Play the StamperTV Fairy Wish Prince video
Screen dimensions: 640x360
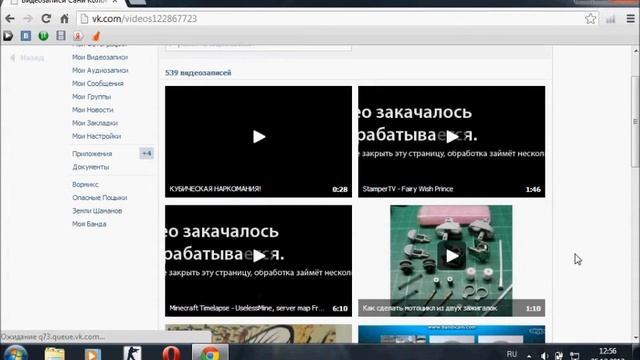[451, 137]
